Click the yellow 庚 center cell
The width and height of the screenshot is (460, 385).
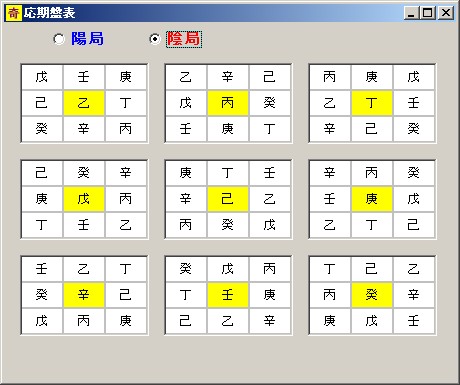[372, 199]
